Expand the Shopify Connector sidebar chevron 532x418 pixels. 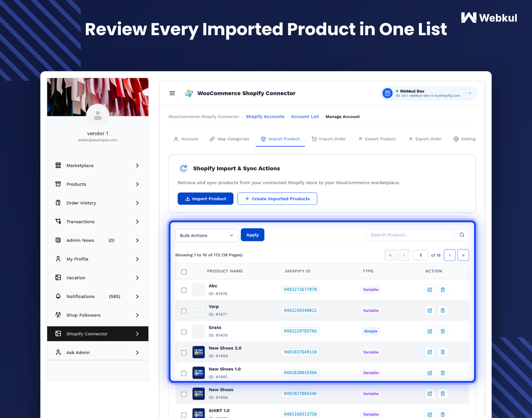pyautogui.click(x=137, y=334)
